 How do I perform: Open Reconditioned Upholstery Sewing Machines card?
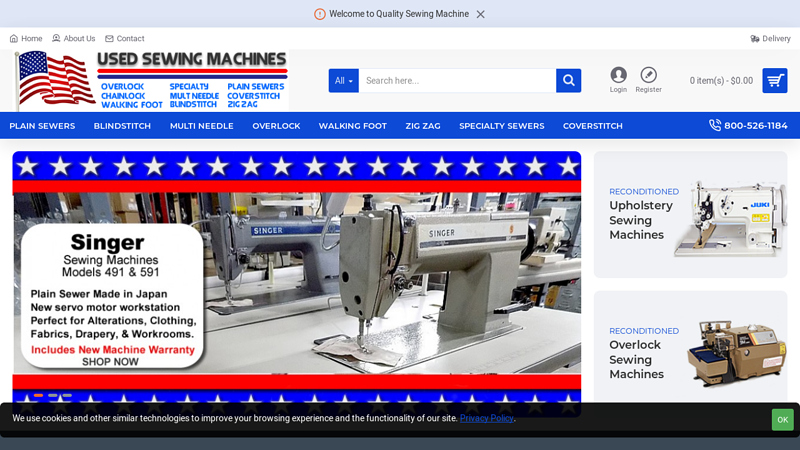pyautogui.click(x=690, y=214)
